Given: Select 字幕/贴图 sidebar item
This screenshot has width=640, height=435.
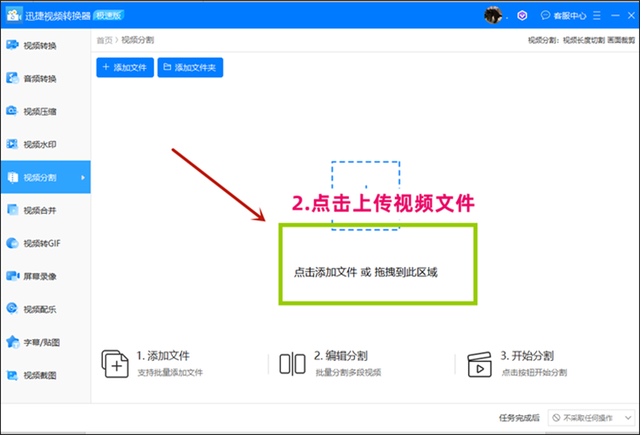Looking at the screenshot, I should tap(40, 342).
